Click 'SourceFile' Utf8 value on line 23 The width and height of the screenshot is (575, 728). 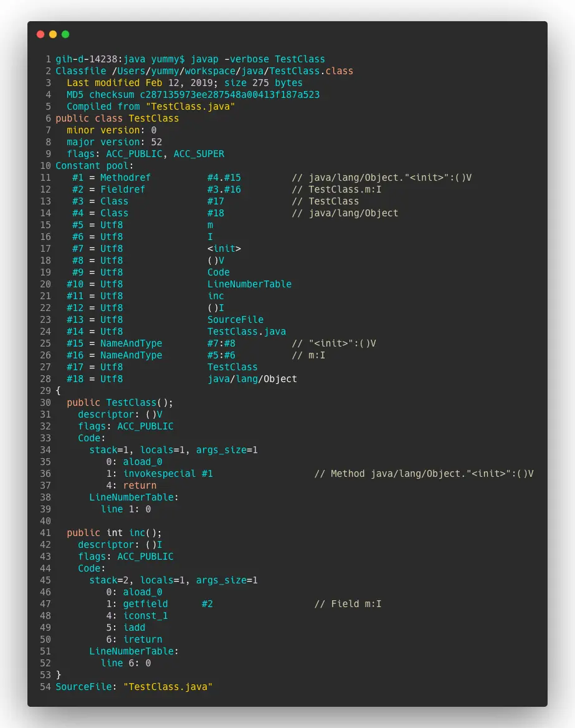tap(235, 320)
